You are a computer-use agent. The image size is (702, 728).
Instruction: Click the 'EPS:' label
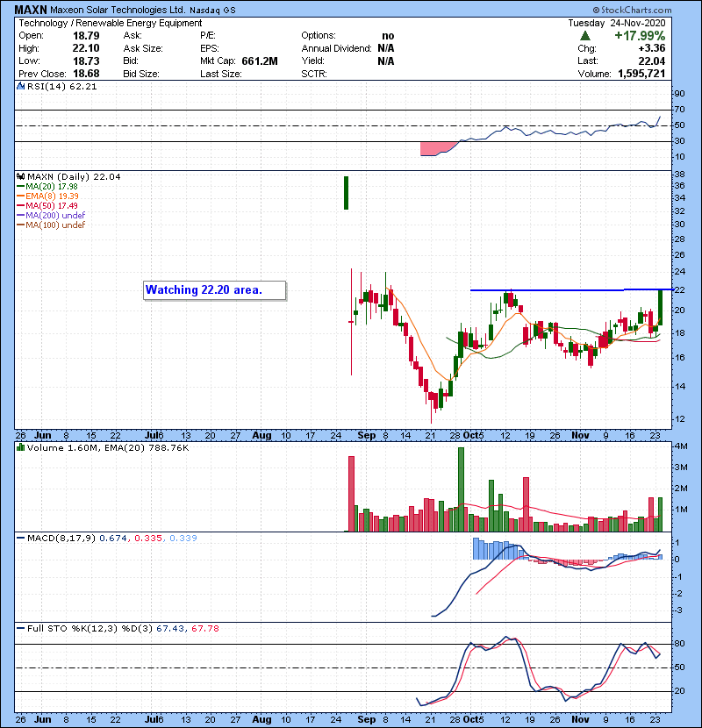pyautogui.click(x=210, y=48)
